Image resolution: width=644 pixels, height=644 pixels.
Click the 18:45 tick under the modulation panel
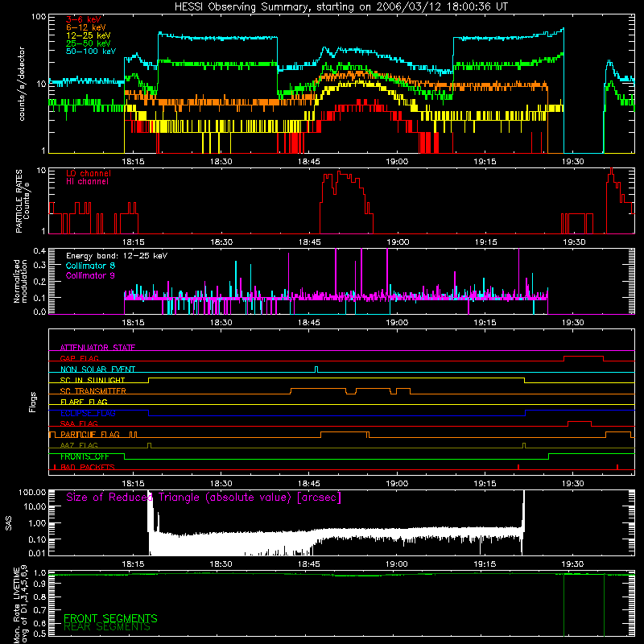click(x=309, y=323)
